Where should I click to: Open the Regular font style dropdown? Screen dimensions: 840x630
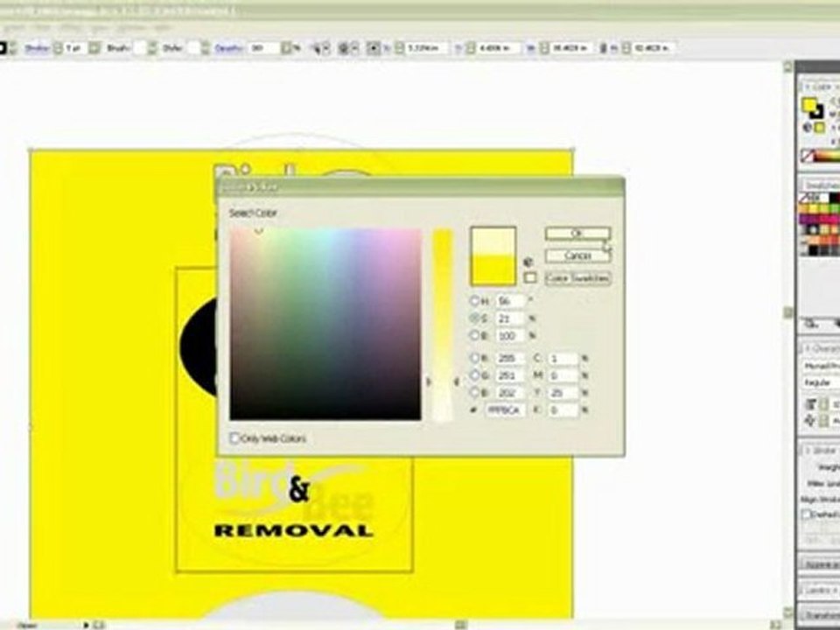[x=822, y=382]
